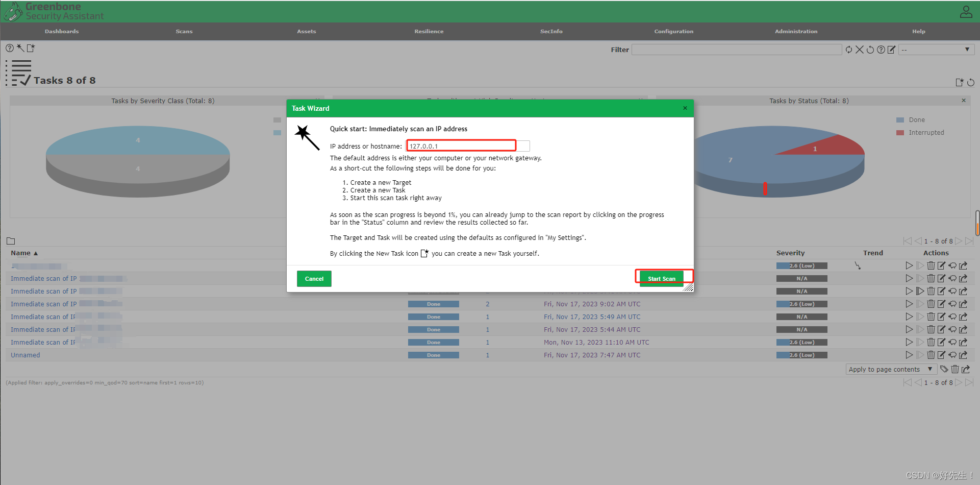Viewport: 980px width, 485px height.
Task: Open the Unnamed task link
Action: 26,355
